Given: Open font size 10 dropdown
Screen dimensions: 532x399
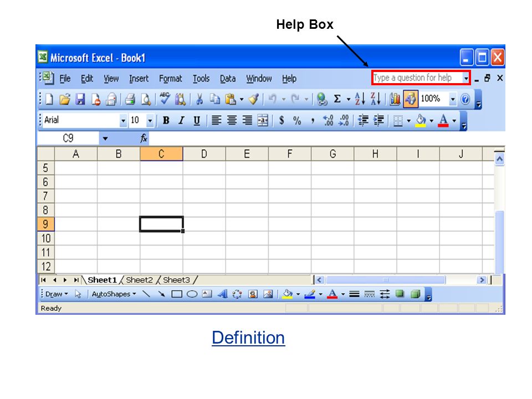Looking at the screenshot, I should click(x=150, y=120).
